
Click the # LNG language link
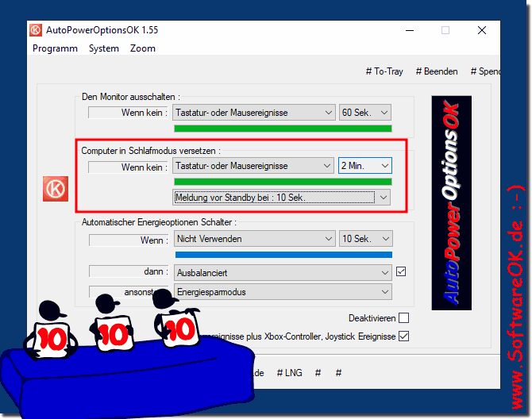coord(289,373)
